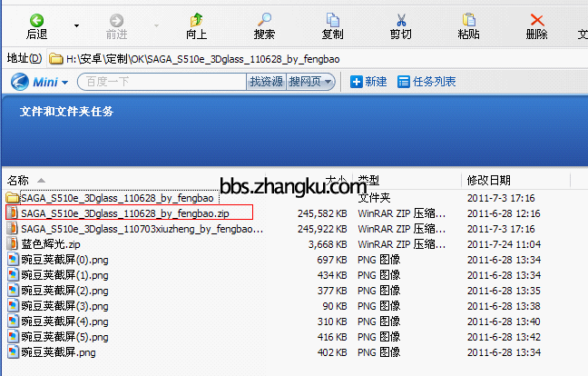Click the icon of 豌豆荚截屏(5).png
The width and height of the screenshot is (588, 376).
click(x=13, y=337)
